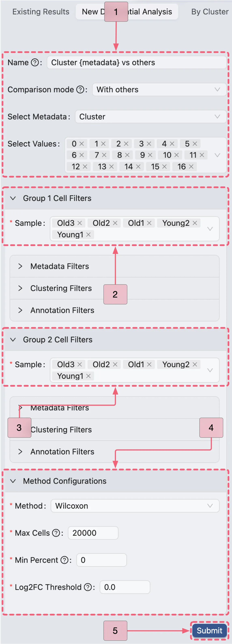
Task: Click the Comparison mode help icon
Action: click(x=80, y=89)
